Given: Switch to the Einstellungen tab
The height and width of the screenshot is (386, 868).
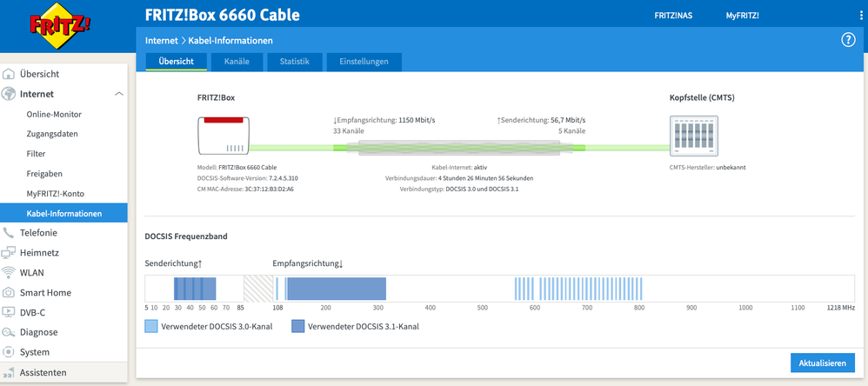Looking at the screenshot, I should point(364,62).
